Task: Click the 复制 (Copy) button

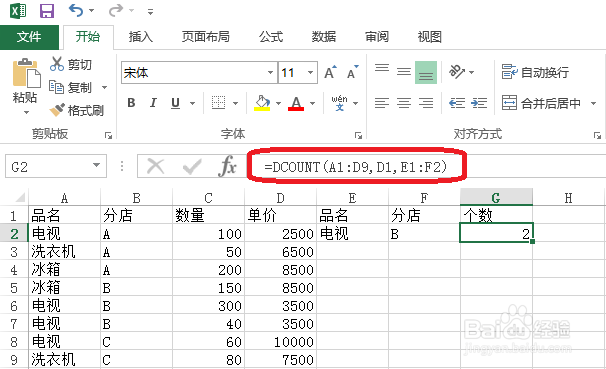Action: [x=71, y=87]
